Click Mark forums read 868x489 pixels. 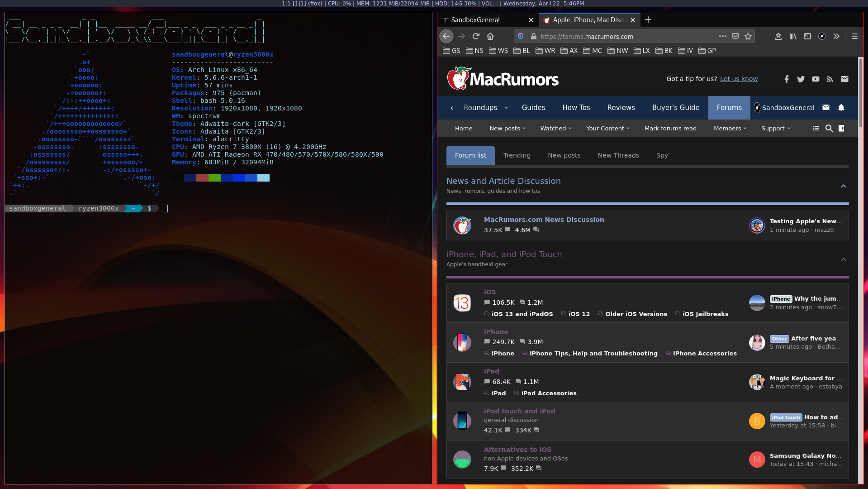670,128
